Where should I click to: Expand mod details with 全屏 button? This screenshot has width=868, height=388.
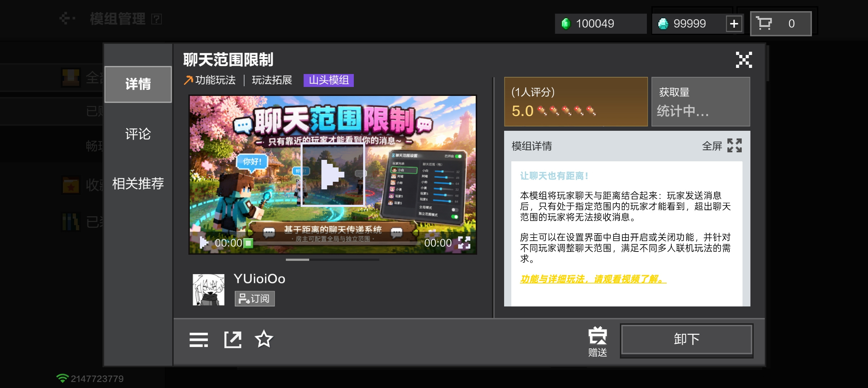722,146
